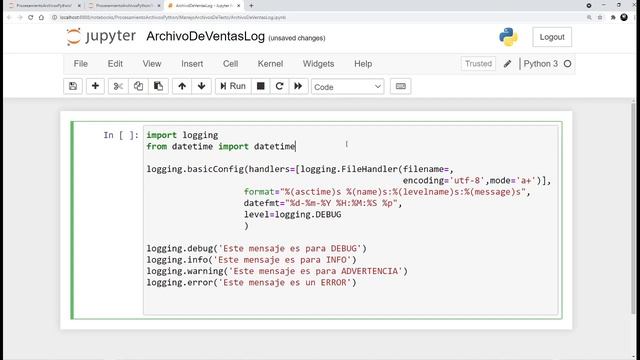Open the View menu
The image size is (640, 360).
pyautogui.click(x=152, y=64)
